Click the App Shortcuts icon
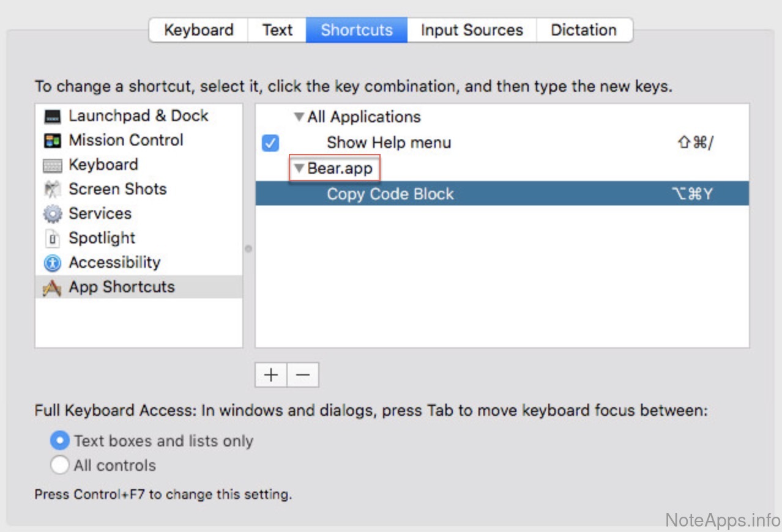Screen dimensions: 782x532 (53, 287)
